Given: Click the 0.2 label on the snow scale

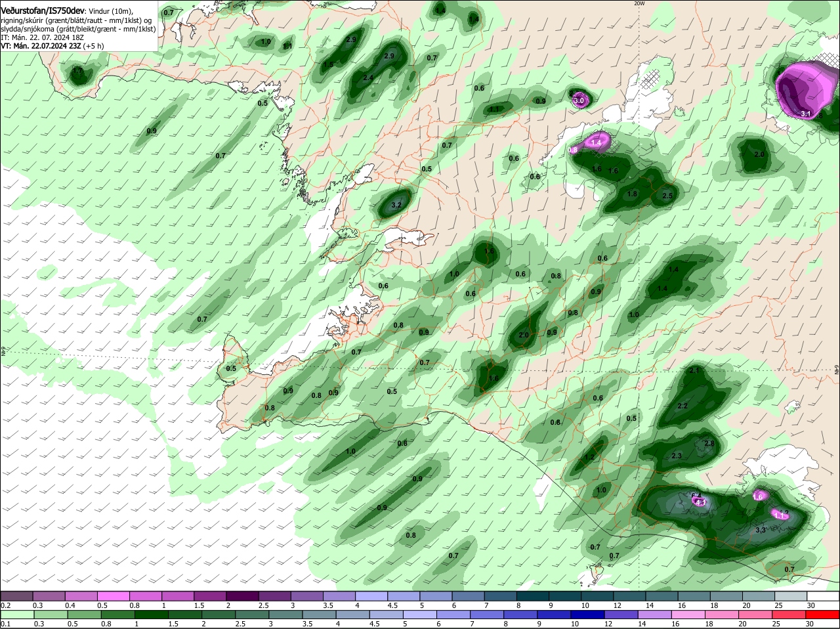Looking at the screenshot, I should coord(5,605).
